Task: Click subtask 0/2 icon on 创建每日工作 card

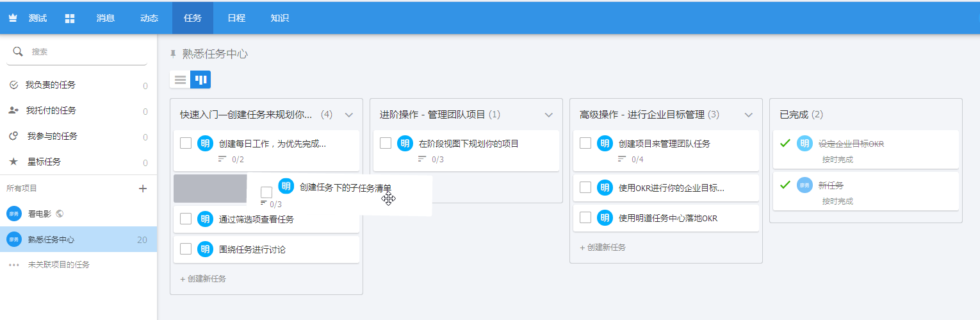Action: [223, 159]
